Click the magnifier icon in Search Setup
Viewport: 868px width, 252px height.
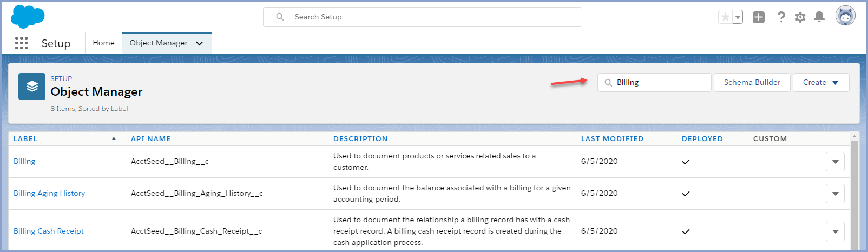tap(280, 17)
